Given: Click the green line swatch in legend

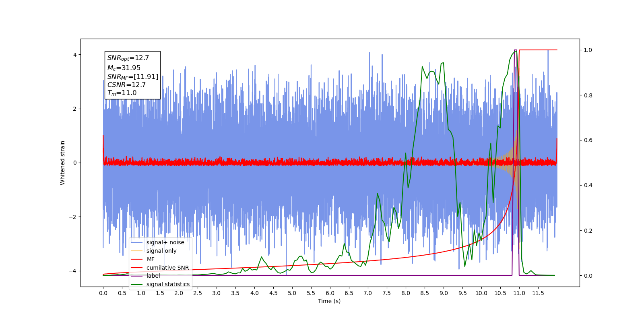Looking at the screenshot, I should pos(137,284).
